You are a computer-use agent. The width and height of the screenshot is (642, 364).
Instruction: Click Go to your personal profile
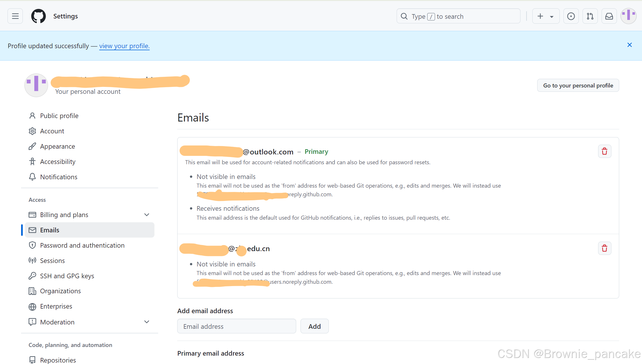coord(578,85)
